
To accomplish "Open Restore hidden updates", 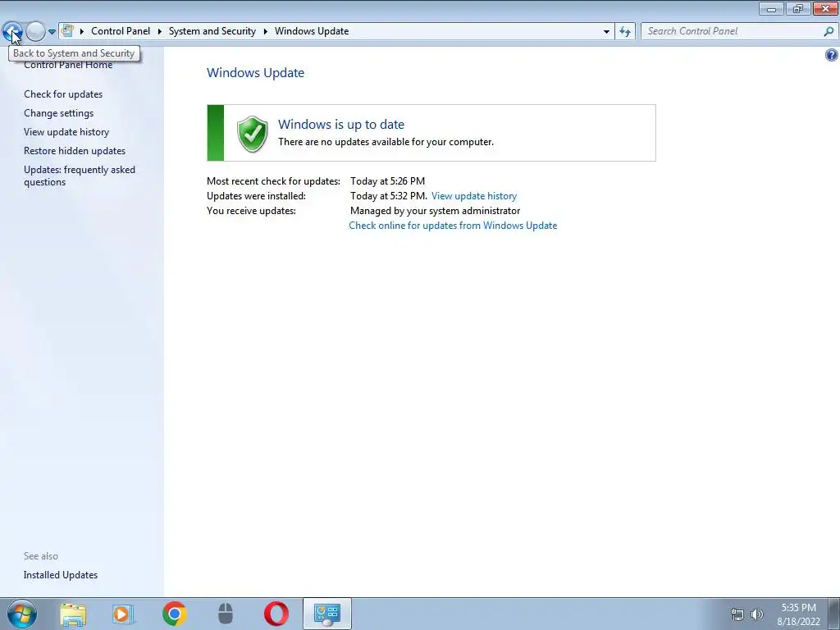I will (x=75, y=151).
